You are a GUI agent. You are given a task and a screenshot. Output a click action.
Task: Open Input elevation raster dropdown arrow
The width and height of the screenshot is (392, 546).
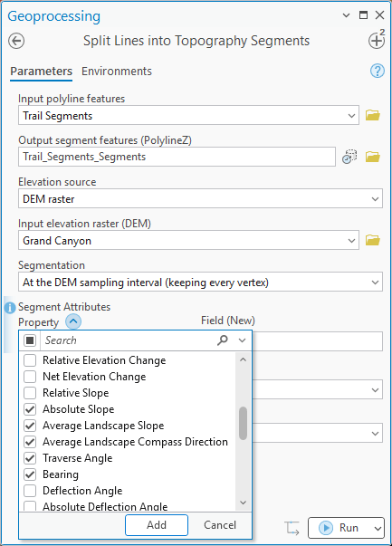click(x=351, y=241)
